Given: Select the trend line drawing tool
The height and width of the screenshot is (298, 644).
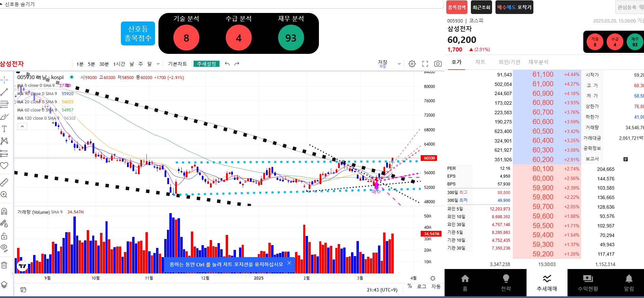Looking at the screenshot, I should click(4, 92).
